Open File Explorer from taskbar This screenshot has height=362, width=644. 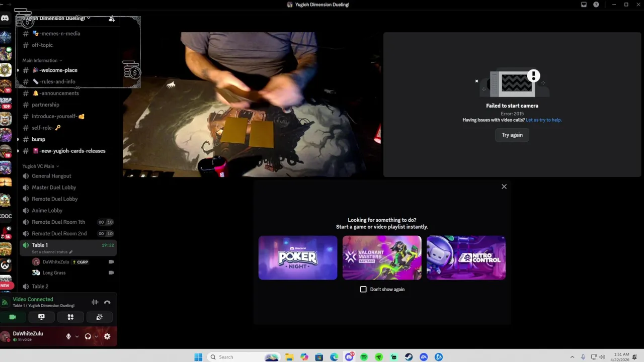tap(289, 357)
